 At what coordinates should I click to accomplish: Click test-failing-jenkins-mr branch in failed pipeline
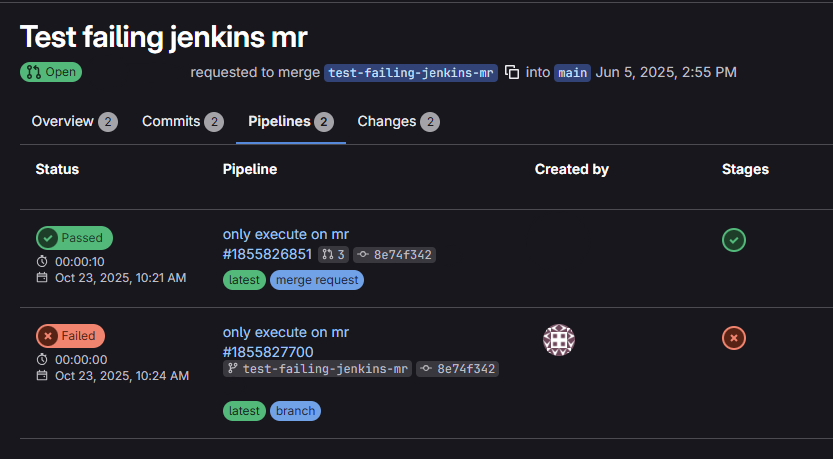(318, 368)
